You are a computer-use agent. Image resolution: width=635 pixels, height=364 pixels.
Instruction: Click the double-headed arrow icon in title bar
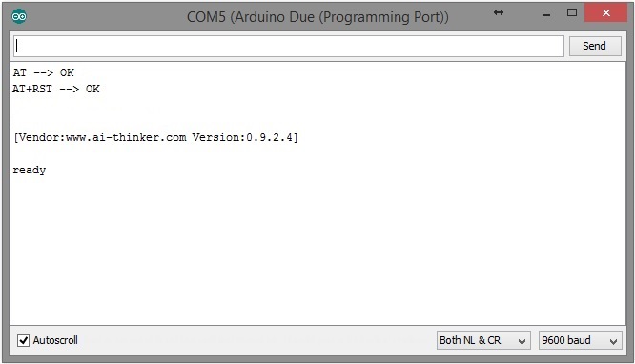click(499, 12)
